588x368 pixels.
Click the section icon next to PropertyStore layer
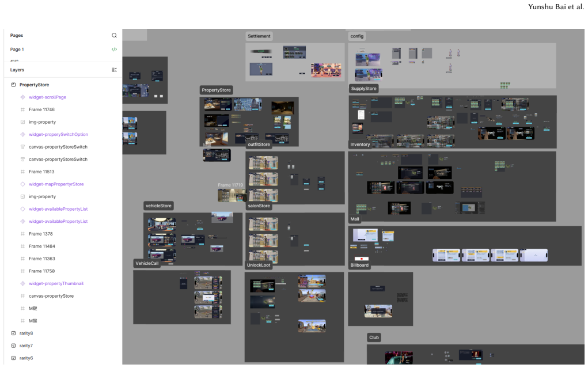(13, 85)
